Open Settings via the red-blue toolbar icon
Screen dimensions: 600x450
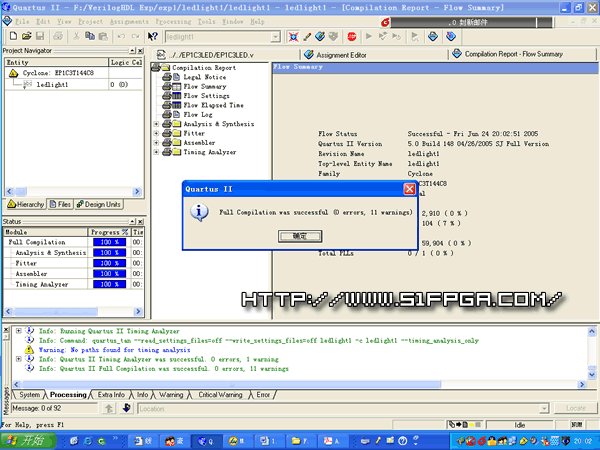tap(293, 36)
